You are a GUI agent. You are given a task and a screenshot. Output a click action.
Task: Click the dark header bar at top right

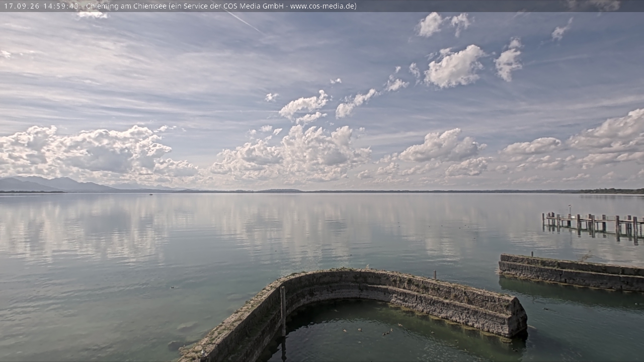[x=503, y=6]
